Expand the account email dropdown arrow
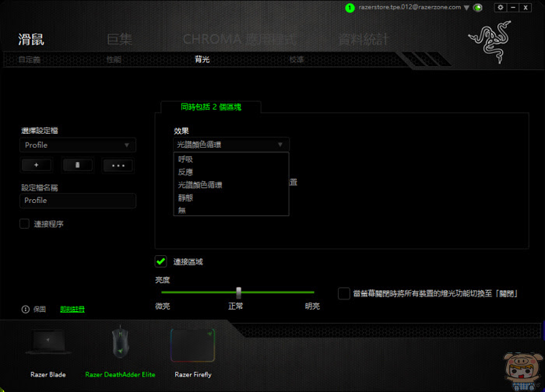The width and height of the screenshot is (545, 392). click(x=466, y=8)
